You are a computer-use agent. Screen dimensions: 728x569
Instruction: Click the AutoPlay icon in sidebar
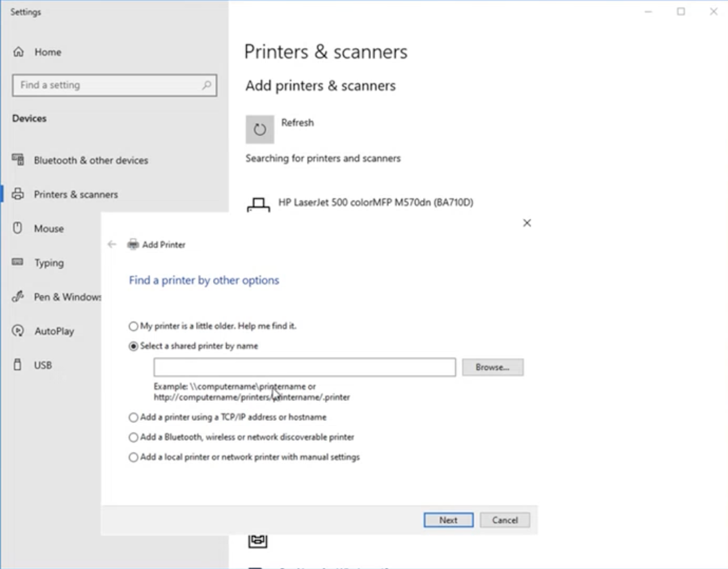[x=19, y=331]
